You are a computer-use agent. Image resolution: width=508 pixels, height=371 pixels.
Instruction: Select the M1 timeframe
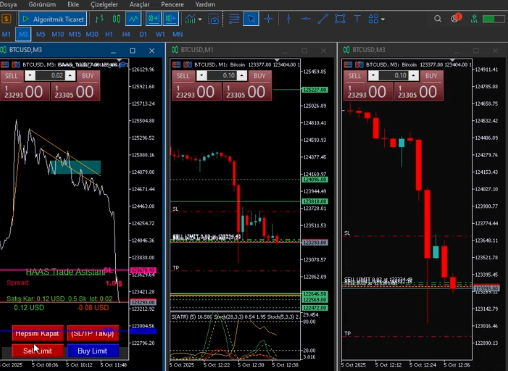[6, 34]
